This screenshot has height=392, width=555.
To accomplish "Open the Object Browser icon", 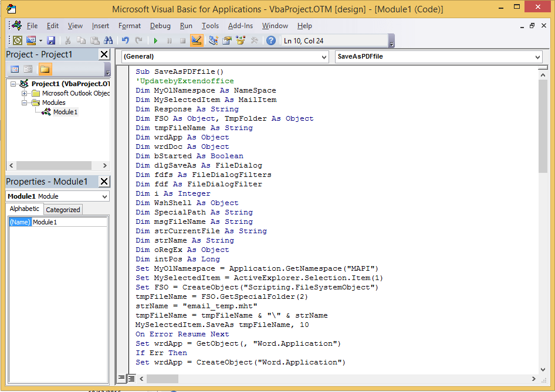I will (x=241, y=40).
